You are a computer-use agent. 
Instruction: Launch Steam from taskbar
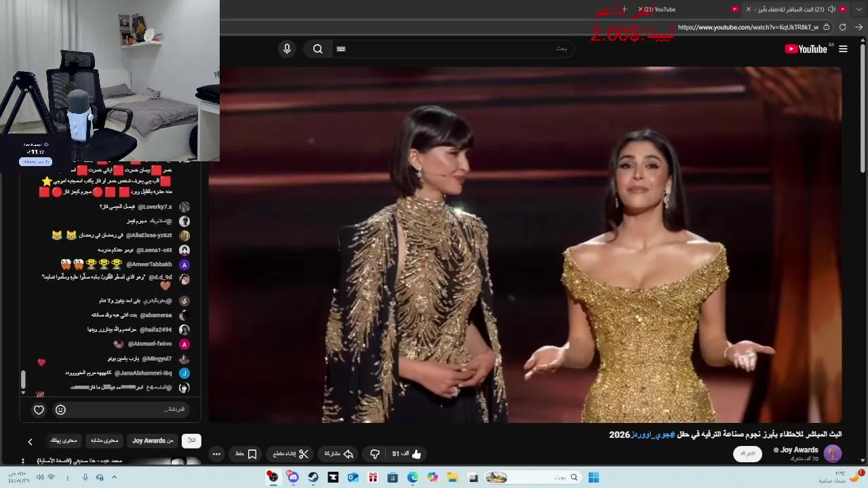click(x=313, y=477)
